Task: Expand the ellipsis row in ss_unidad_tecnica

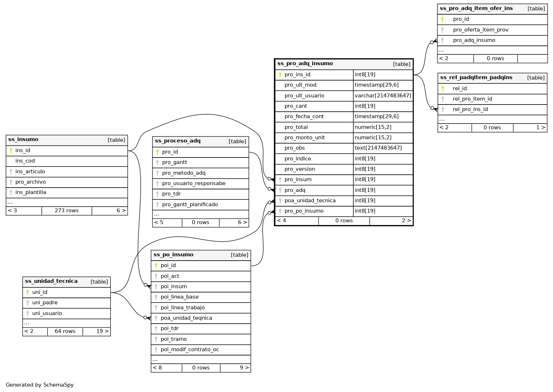Action: coord(26,323)
